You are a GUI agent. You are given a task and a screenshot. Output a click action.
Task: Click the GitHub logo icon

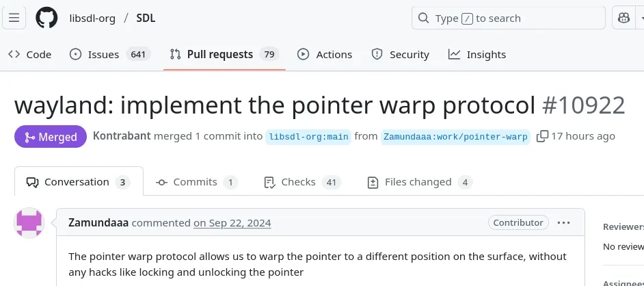[46, 18]
